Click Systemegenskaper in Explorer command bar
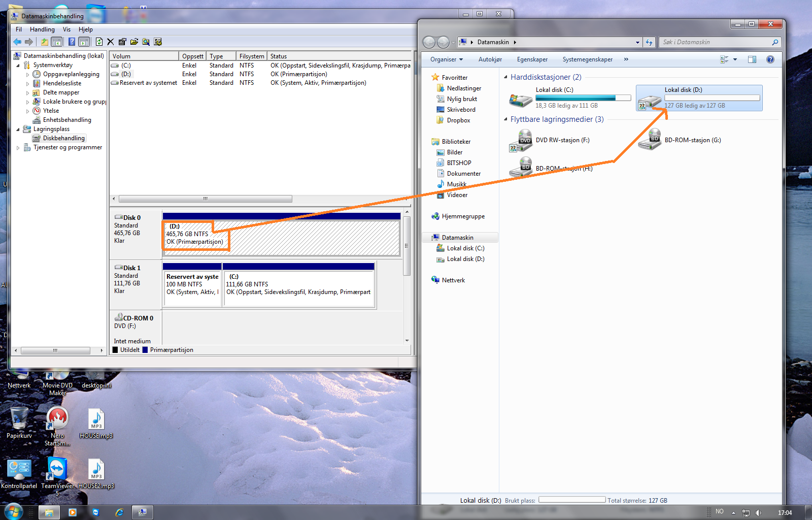Viewport: 812px width, 520px height. [587, 59]
